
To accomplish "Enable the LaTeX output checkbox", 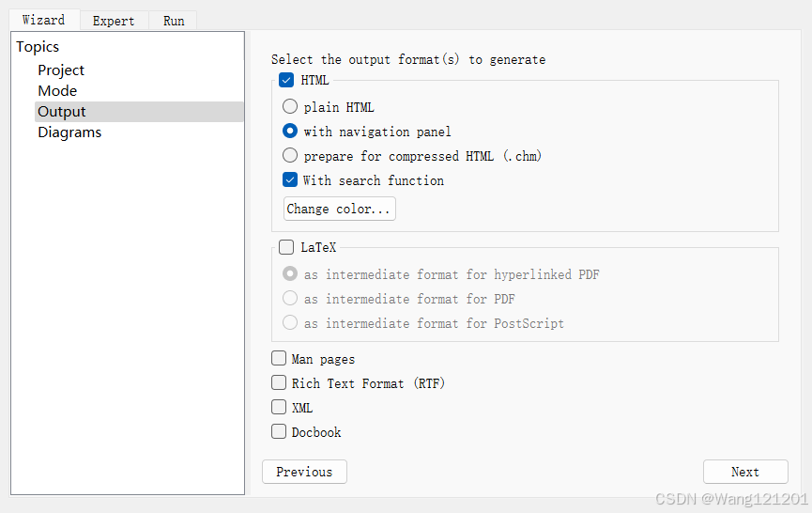I will pyautogui.click(x=287, y=248).
